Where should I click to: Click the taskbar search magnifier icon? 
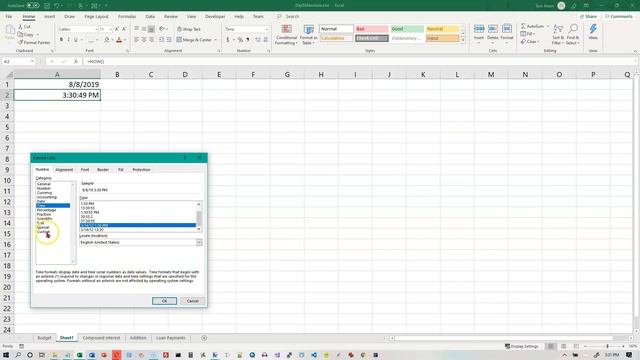click(x=18, y=355)
